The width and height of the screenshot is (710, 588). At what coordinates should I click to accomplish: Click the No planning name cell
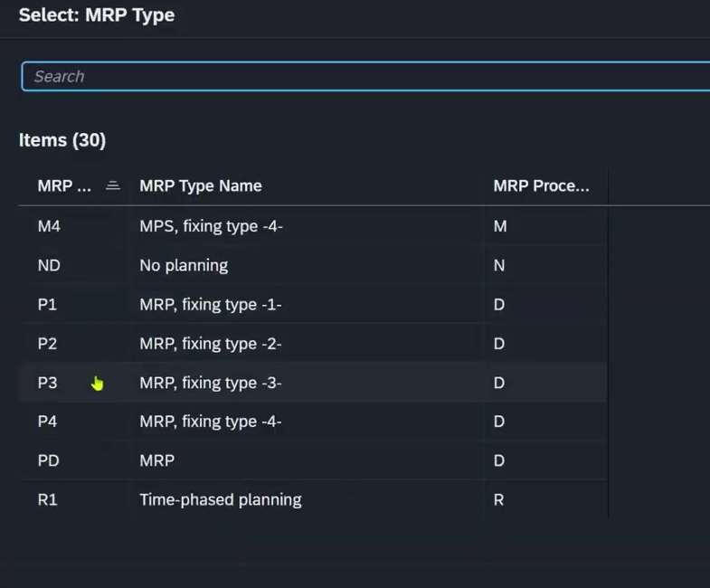184,265
